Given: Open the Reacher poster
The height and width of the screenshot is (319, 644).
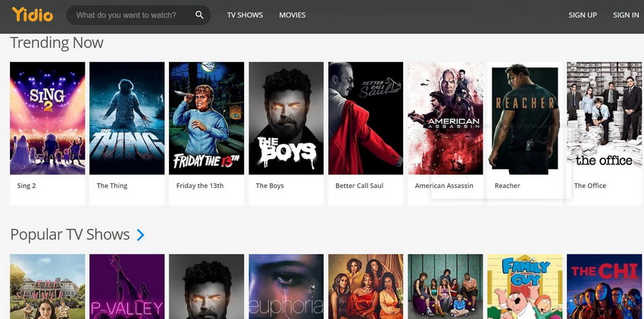Looking at the screenshot, I should point(524,118).
